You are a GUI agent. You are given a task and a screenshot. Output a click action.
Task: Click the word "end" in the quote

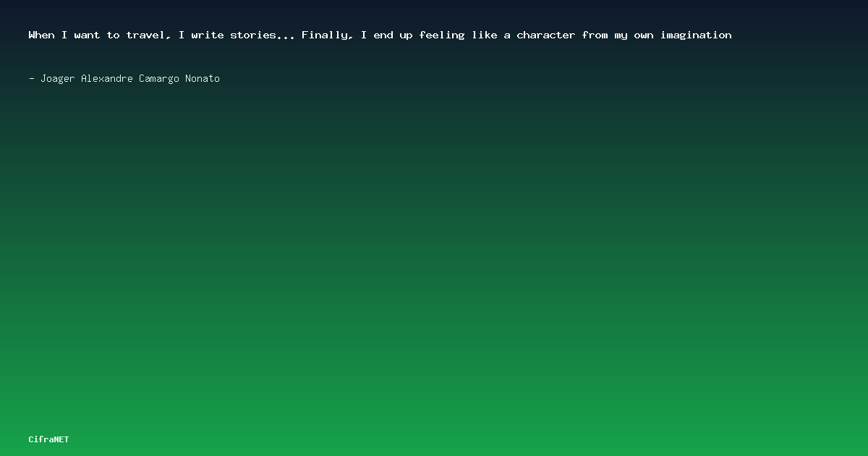[x=383, y=35]
